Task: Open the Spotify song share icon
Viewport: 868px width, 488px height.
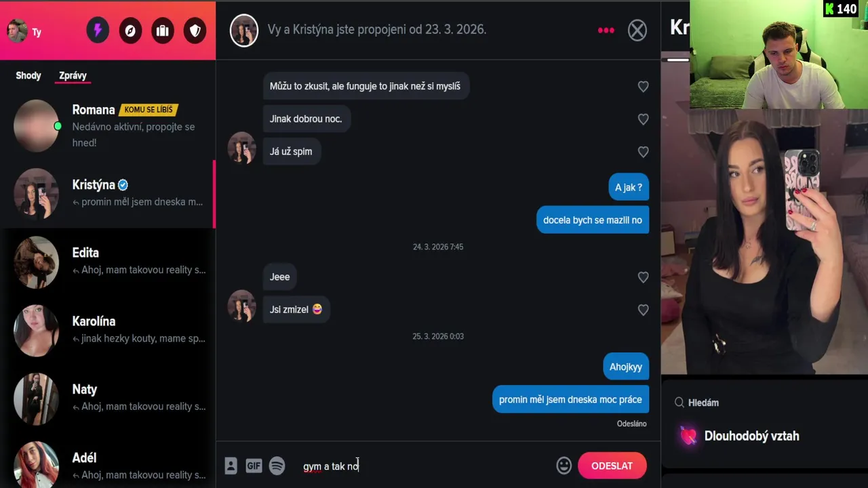Action: coord(277,466)
